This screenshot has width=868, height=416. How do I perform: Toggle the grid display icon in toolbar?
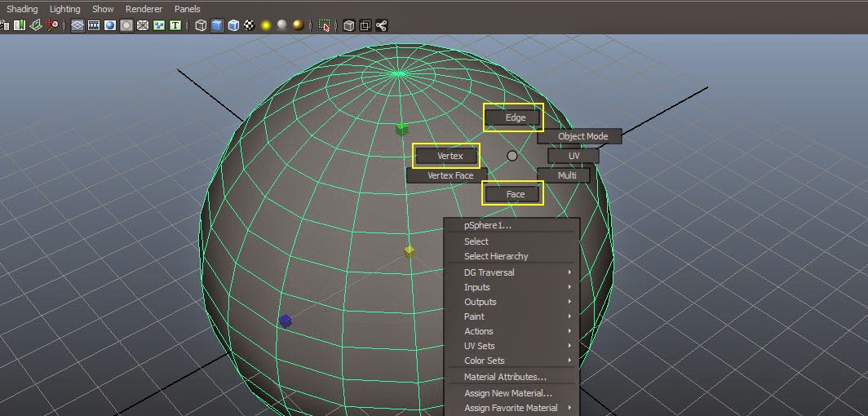[77, 25]
